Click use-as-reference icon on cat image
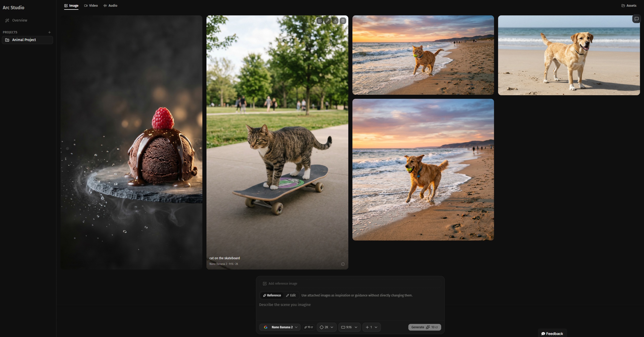The image size is (644, 337). pyautogui.click(x=320, y=21)
